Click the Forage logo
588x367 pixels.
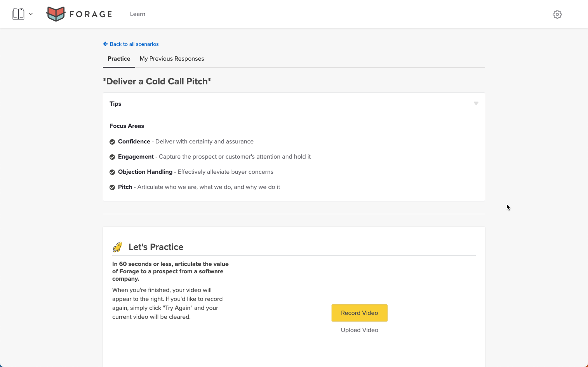[x=79, y=14]
